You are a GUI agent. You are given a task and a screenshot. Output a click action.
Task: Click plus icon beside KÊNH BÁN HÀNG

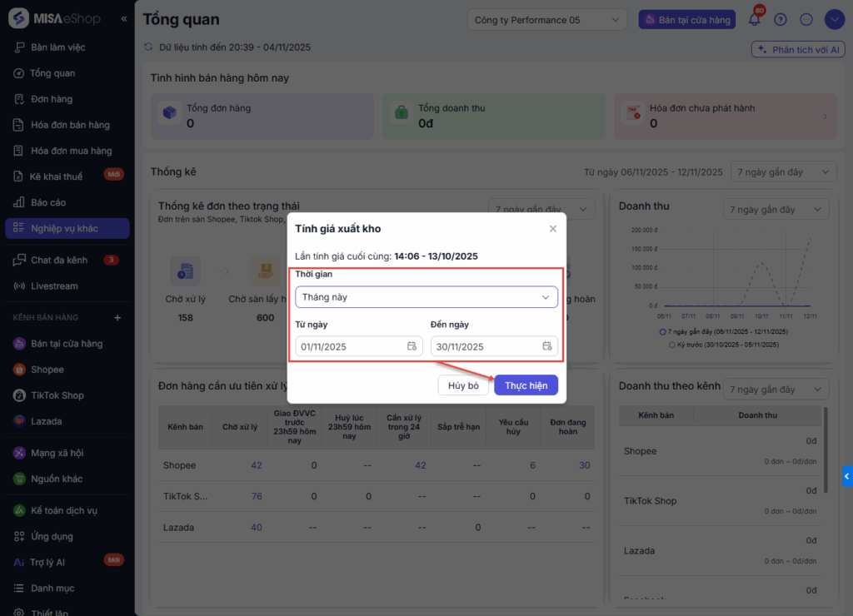point(117,317)
